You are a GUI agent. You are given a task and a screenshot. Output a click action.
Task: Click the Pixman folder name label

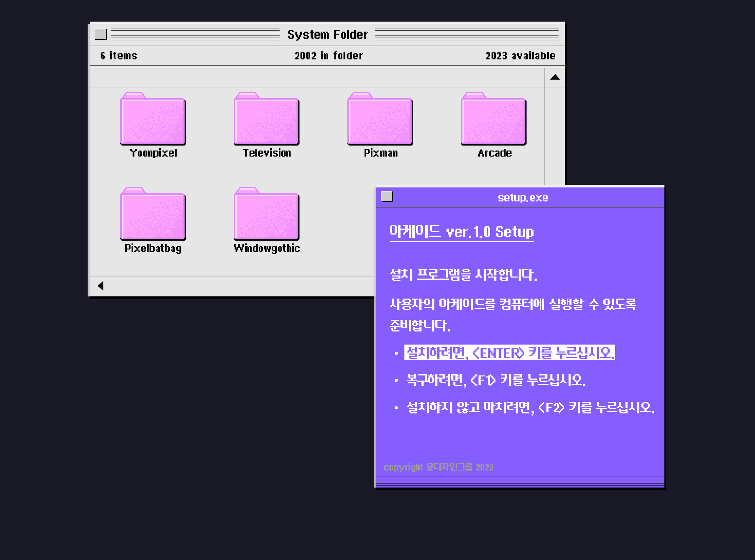[380, 153]
